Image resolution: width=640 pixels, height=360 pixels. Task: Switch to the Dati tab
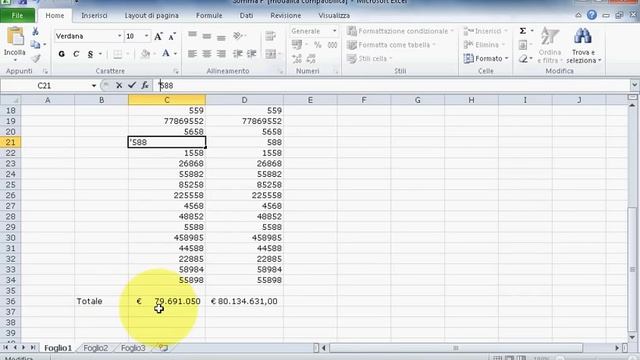(x=246, y=16)
